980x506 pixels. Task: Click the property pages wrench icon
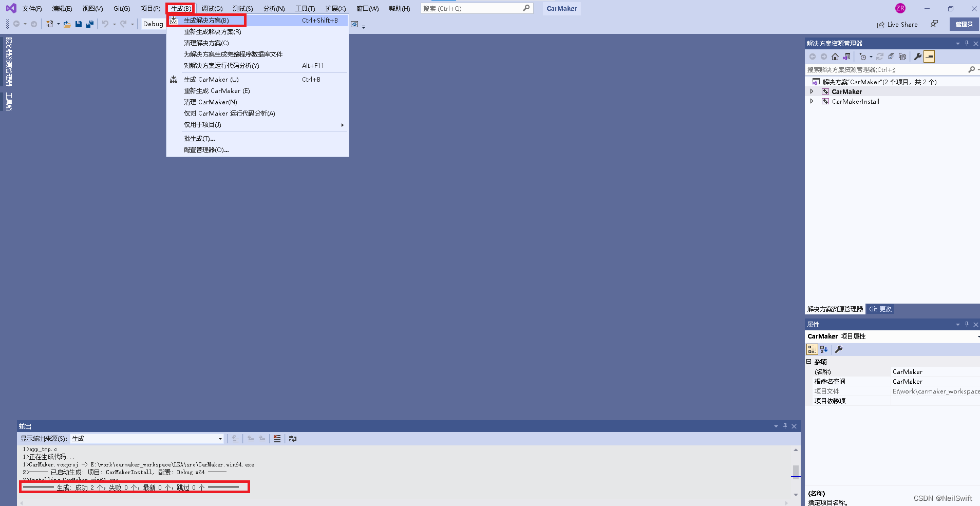click(x=839, y=349)
